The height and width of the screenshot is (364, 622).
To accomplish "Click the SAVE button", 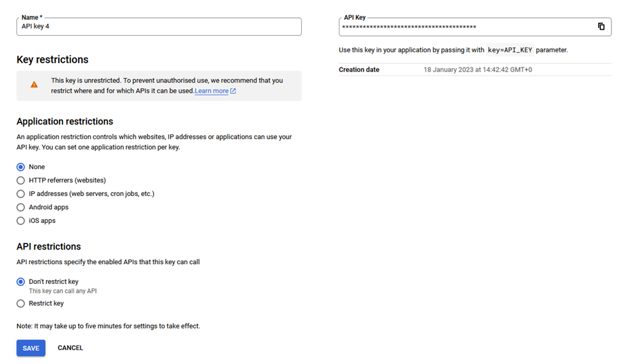I will coord(31,348).
